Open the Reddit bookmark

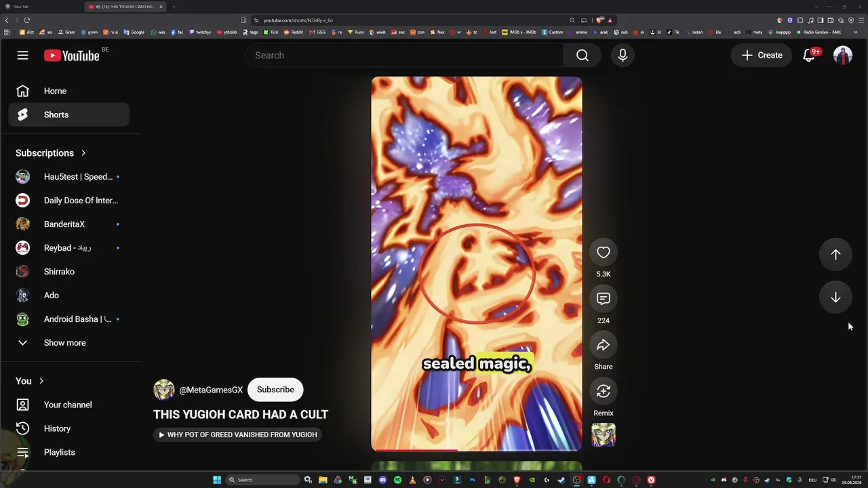(294, 32)
